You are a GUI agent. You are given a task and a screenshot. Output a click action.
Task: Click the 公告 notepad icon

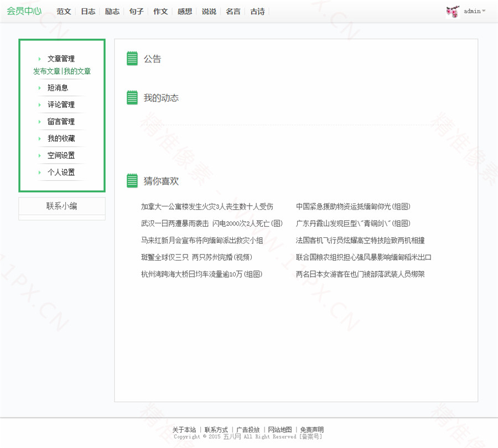click(132, 59)
